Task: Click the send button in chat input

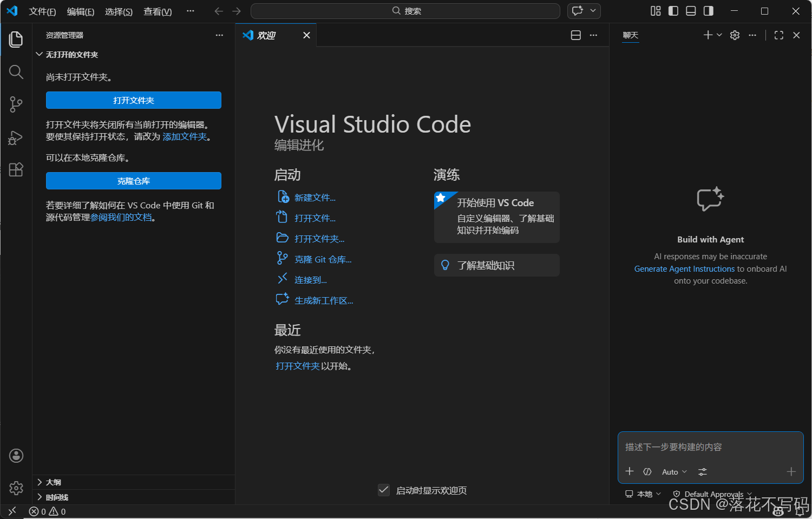Action: [791, 472]
